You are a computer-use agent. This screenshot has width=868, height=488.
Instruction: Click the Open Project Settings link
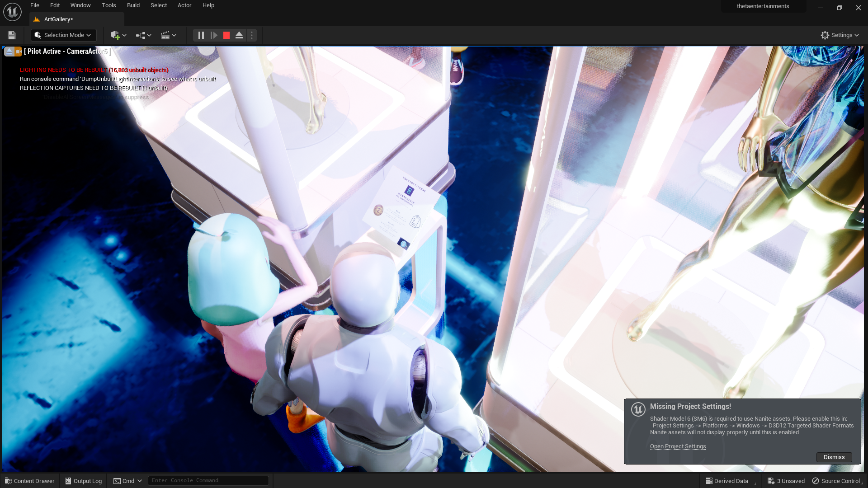[678, 446]
